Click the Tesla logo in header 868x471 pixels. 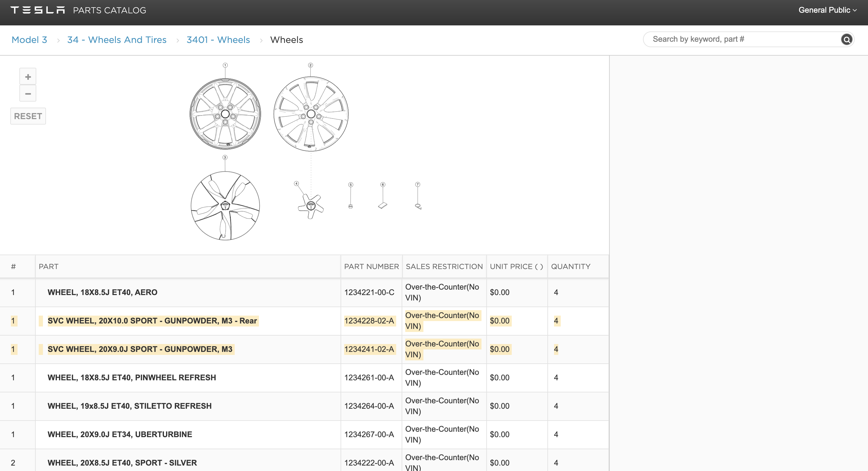[x=38, y=10]
